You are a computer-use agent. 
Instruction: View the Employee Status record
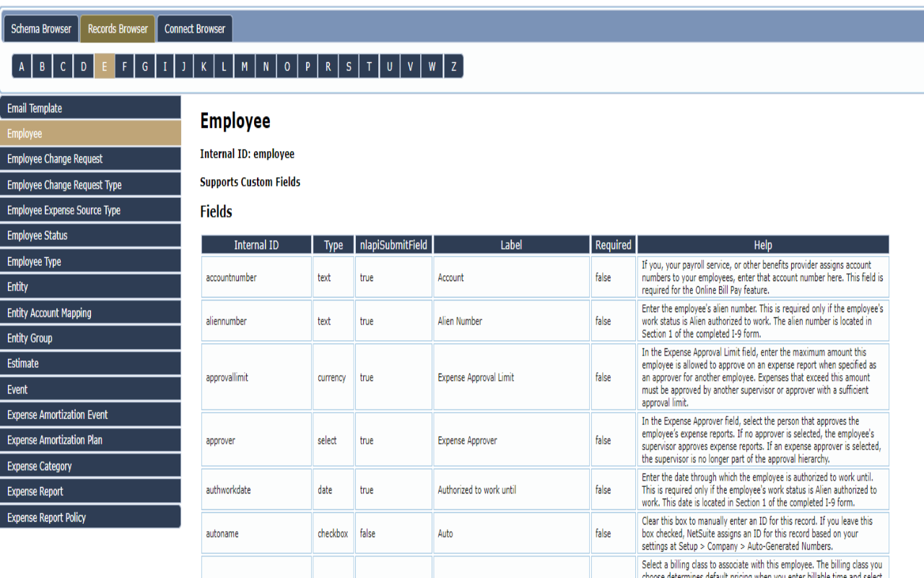90,235
